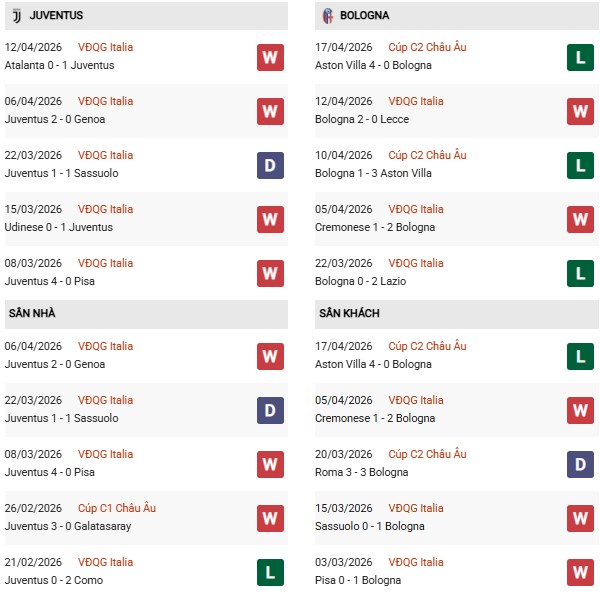Viewport: 600px width, 594px height.
Task: Click the W badge for Atalanta 0-1 Juventus
Action: coord(270,57)
